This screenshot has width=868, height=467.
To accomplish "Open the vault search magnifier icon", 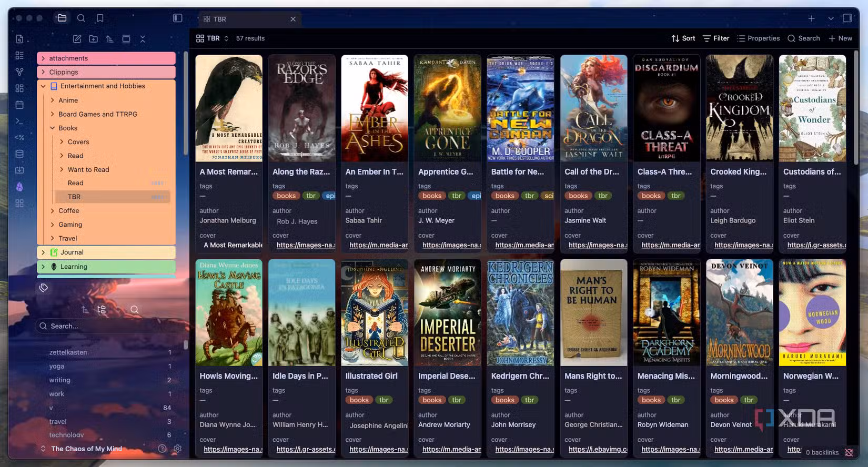I will tap(81, 18).
